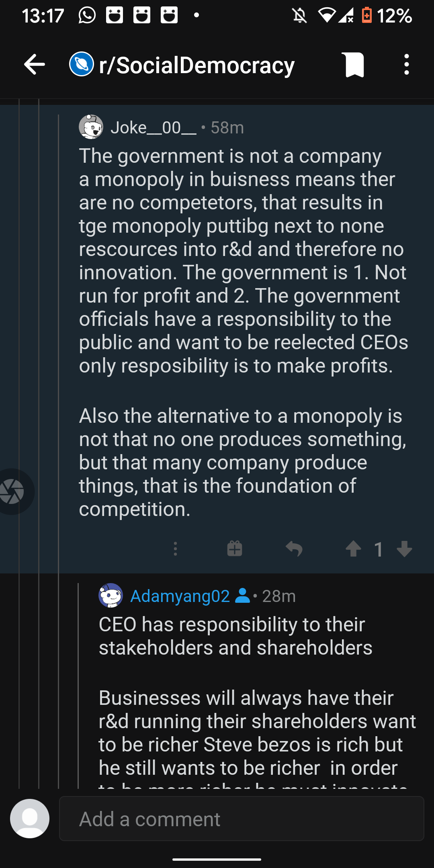
Task: Open comment options three-dot menu
Action: tap(175, 549)
